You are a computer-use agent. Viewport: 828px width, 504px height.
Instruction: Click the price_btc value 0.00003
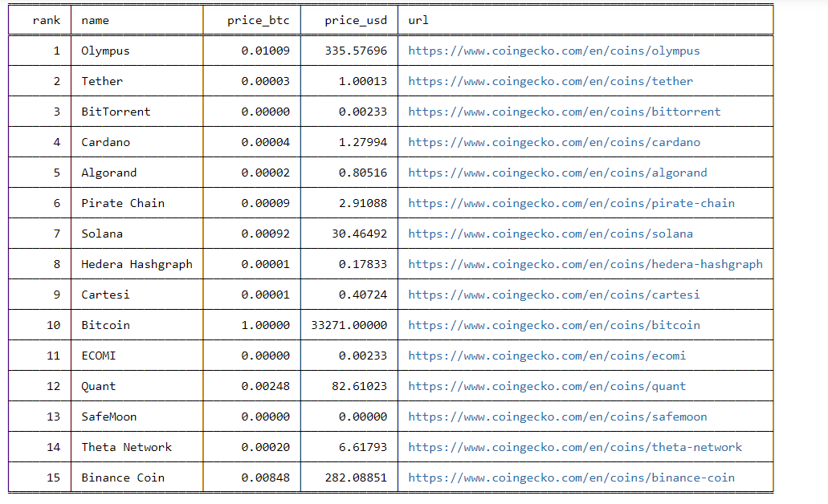(x=265, y=81)
